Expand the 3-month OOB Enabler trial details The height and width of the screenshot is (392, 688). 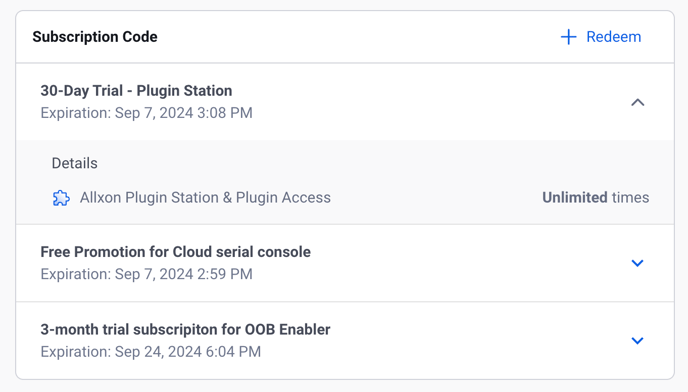coord(637,341)
